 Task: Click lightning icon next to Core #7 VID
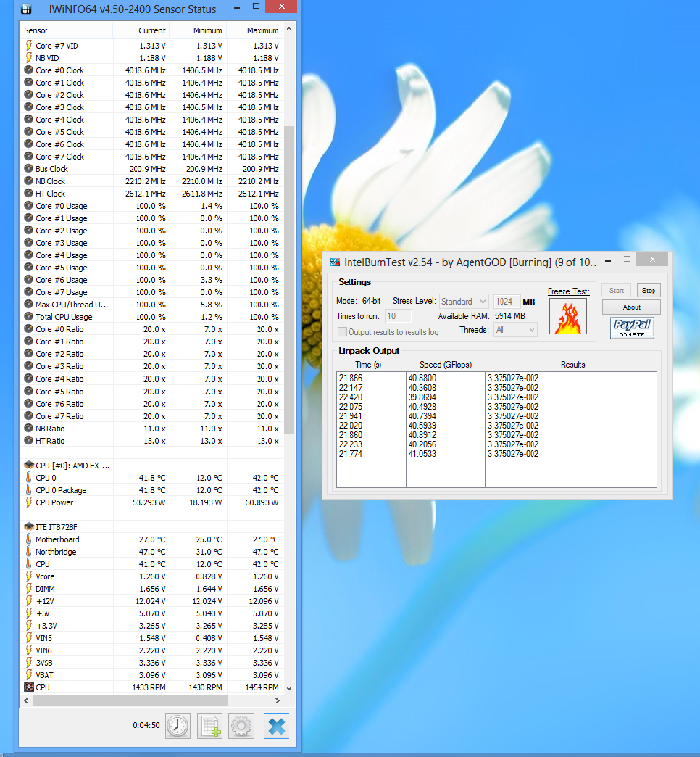pyautogui.click(x=29, y=46)
